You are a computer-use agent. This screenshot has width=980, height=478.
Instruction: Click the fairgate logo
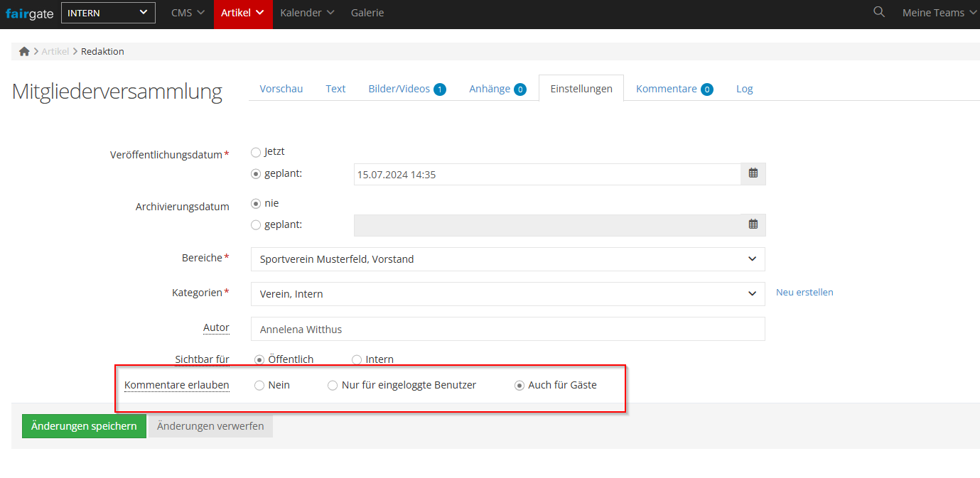29,13
